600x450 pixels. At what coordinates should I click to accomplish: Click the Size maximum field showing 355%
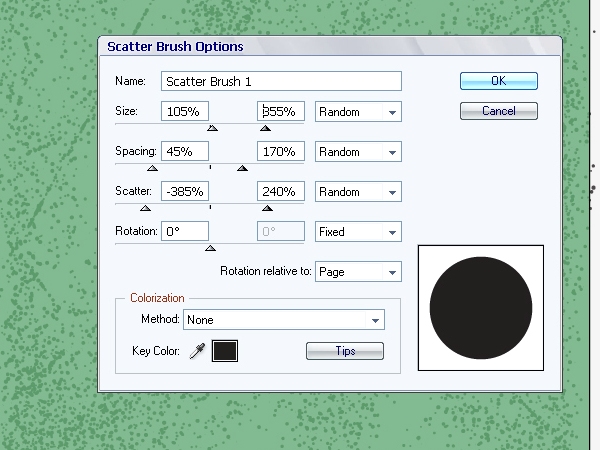pyautogui.click(x=281, y=111)
